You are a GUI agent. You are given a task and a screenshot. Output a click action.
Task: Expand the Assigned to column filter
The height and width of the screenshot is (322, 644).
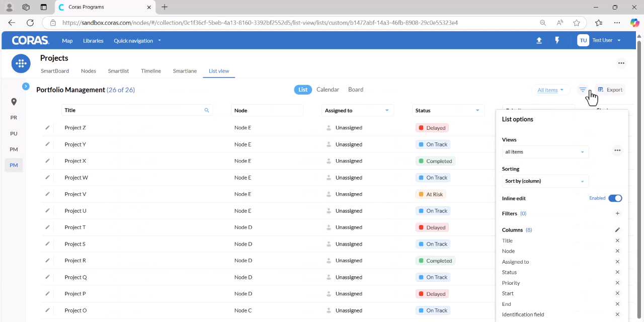pos(386,110)
